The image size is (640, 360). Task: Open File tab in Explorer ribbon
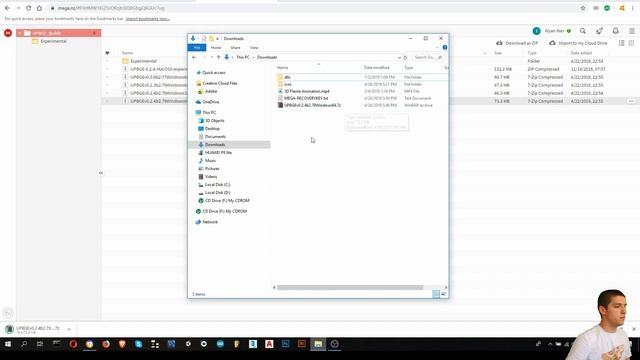[197, 48]
